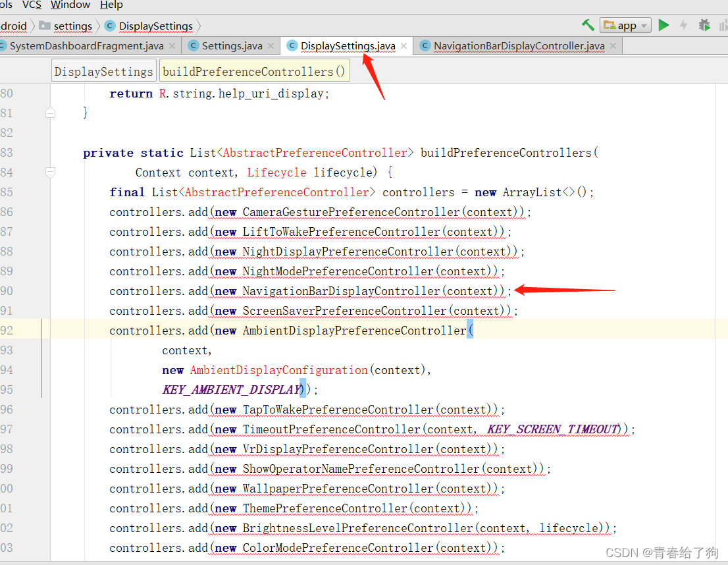This screenshot has height=565, width=728.
Task: Open the Window menu
Action: tap(70, 5)
